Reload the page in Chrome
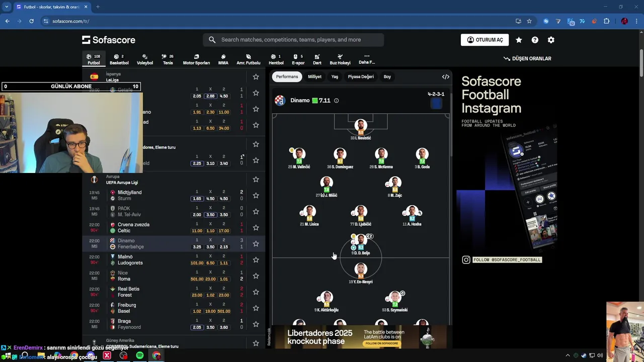 tap(31, 21)
